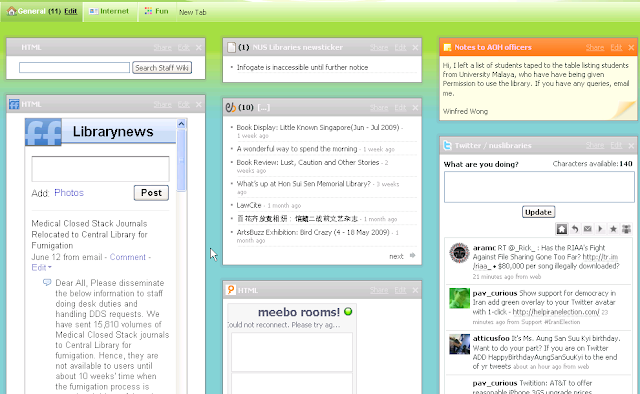This screenshot has height=394, width=640.
Task: Click the Photos link next to Add
Action: click(x=69, y=193)
